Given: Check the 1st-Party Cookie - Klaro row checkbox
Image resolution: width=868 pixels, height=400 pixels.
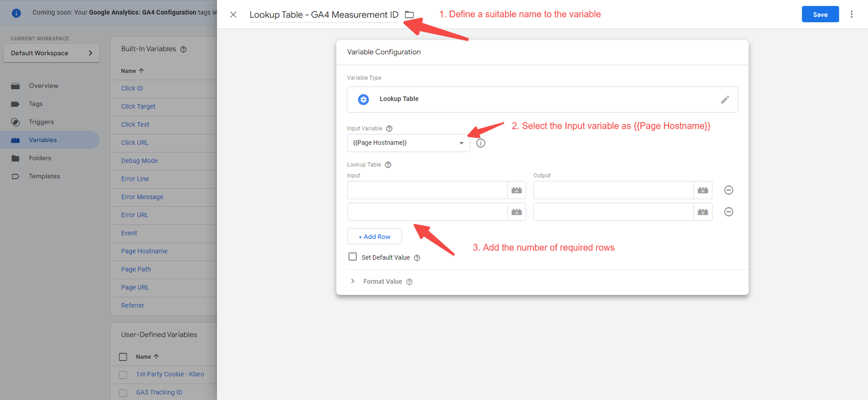Looking at the screenshot, I should pos(123,374).
